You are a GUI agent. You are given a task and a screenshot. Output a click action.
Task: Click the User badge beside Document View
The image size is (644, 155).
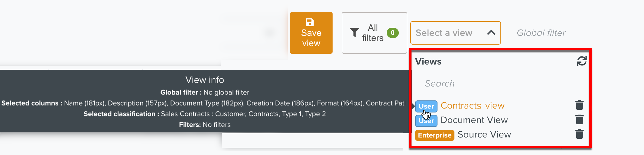point(426,121)
